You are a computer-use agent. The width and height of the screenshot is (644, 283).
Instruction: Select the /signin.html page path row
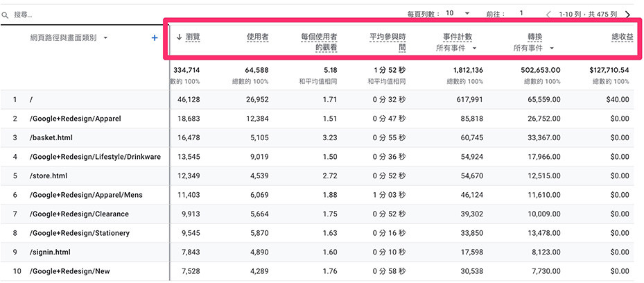322,252
